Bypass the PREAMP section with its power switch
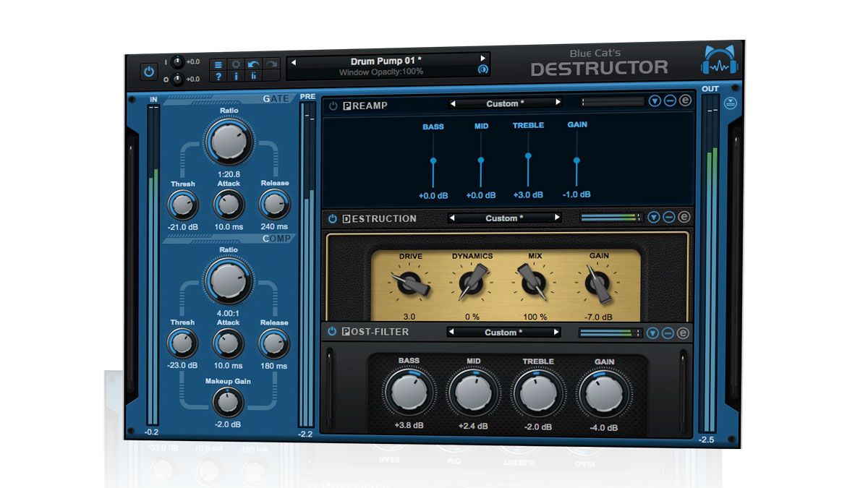Viewport: 868px width, 488px height. [331, 105]
